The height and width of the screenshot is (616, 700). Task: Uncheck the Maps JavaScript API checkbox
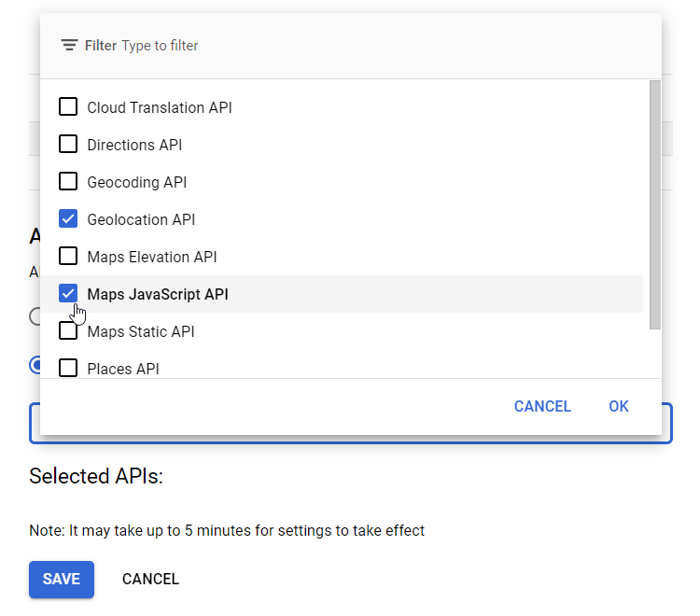tap(68, 294)
